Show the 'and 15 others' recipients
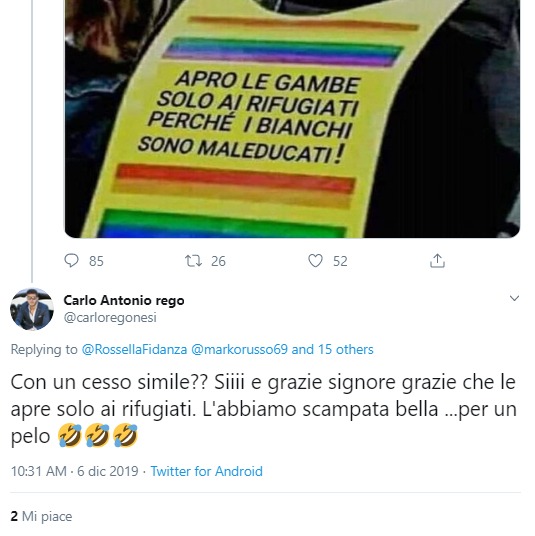Screen dimensions: 535x536 pyautogui.click(x=332, y=349)
